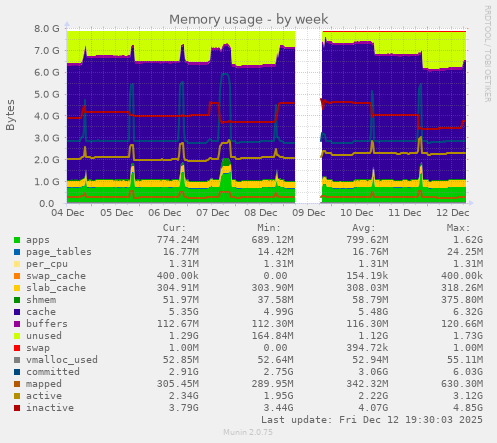Click the 'slab_cache' legend label
The image size is (497, 443).
point(56,288)
